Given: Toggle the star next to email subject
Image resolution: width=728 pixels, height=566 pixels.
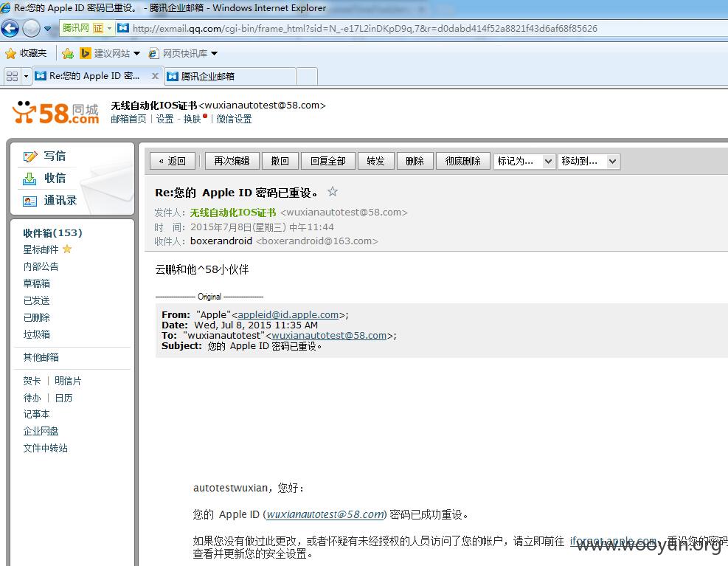Looking at the screenshot, I should coord(333,191).
